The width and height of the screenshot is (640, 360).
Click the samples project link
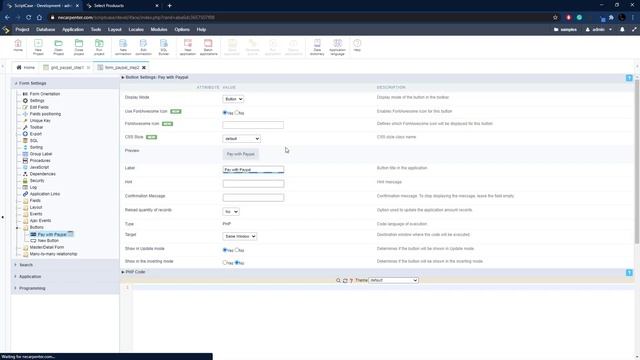(565, 29)
